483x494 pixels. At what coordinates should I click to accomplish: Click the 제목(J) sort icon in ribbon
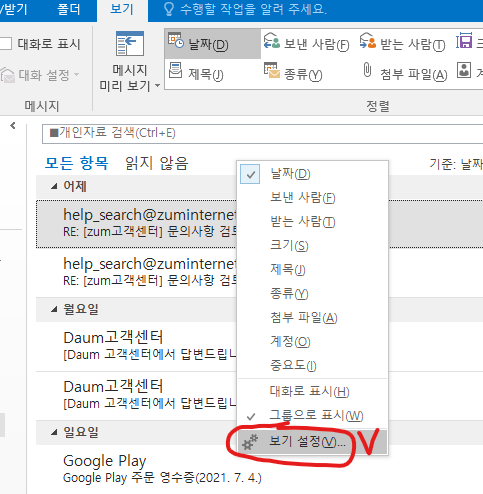point(175,70)
